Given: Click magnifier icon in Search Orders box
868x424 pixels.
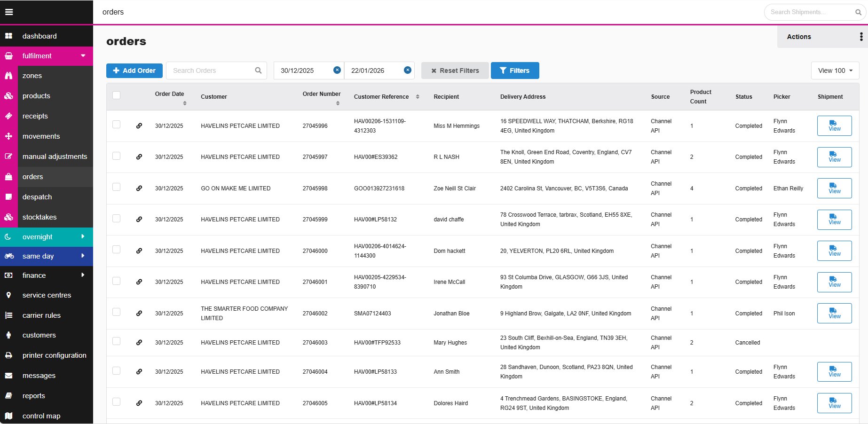Looking at the screenshot, I should coord(258,71).
